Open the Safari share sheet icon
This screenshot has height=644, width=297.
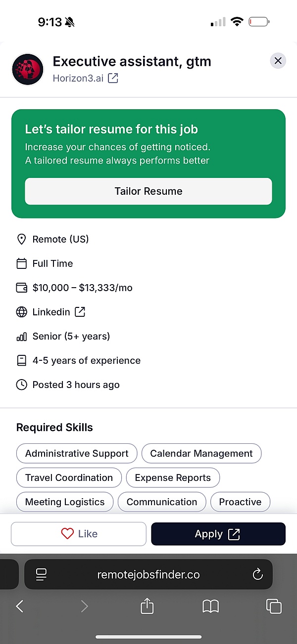[x=147, y=605]
